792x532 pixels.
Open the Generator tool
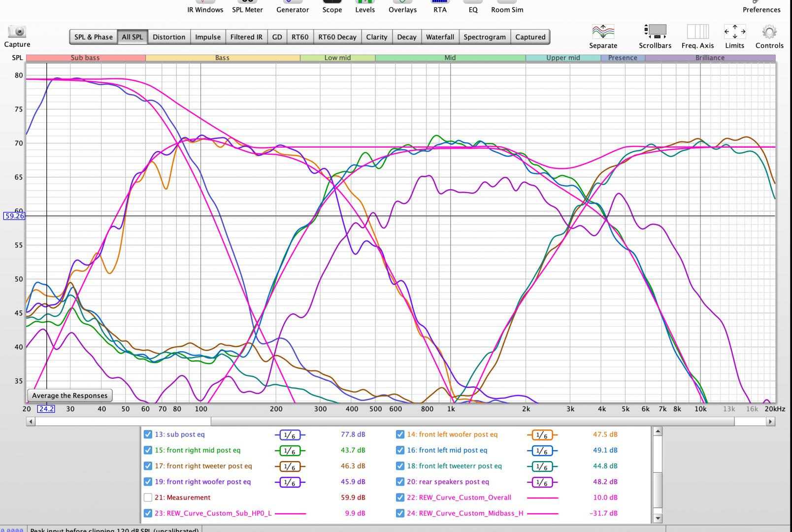point(293,6)
